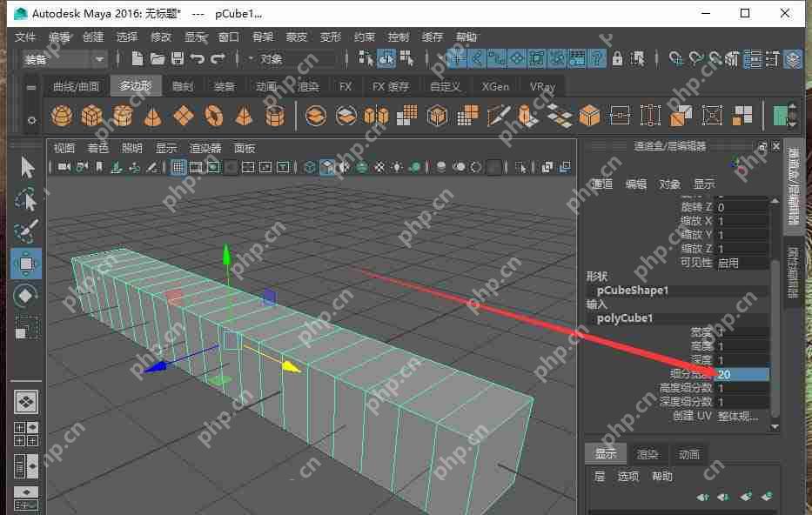Viewport: 812px width, 515px height.
Task: Switch to the VRay shelf tab
Action: point(542,86)
